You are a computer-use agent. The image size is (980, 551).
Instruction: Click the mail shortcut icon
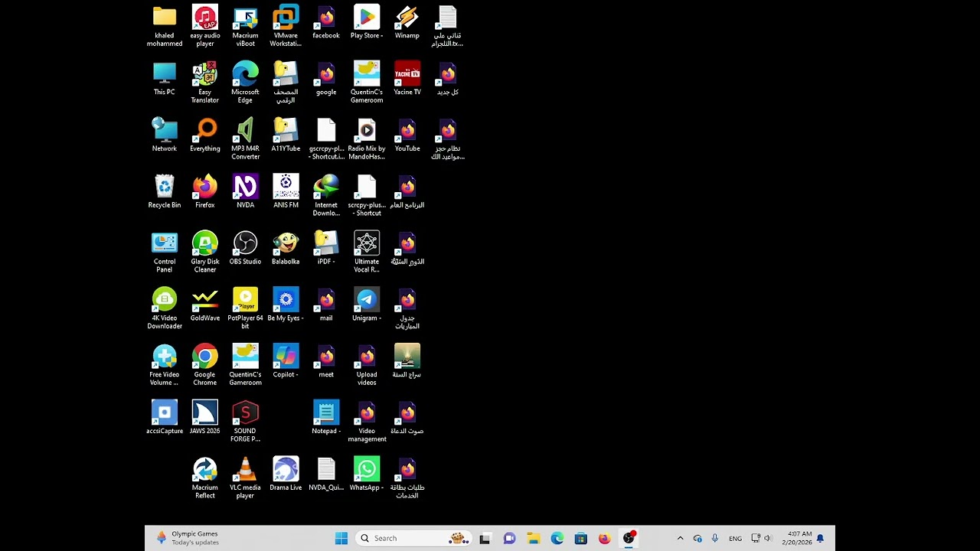[x=326, y=305]
